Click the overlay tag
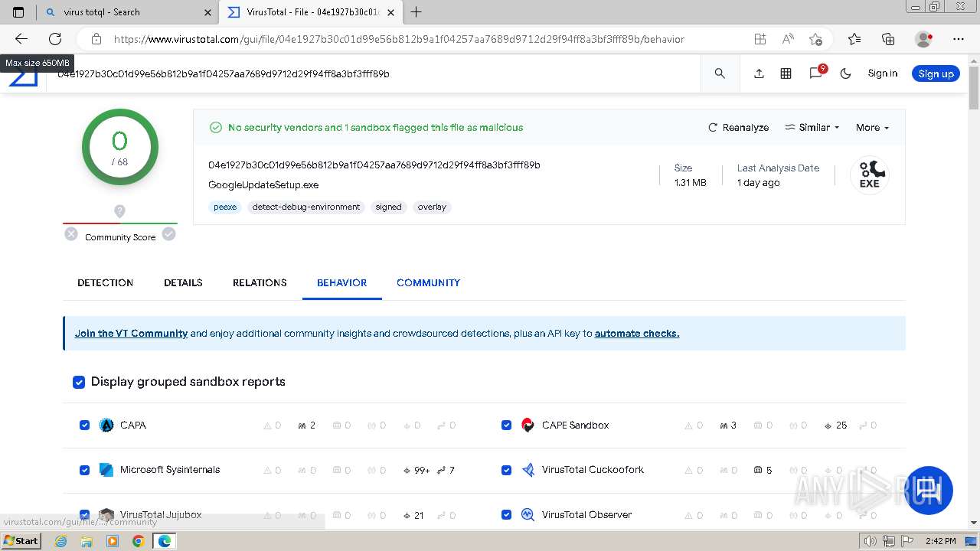The image size is (980, 551). 432,207
